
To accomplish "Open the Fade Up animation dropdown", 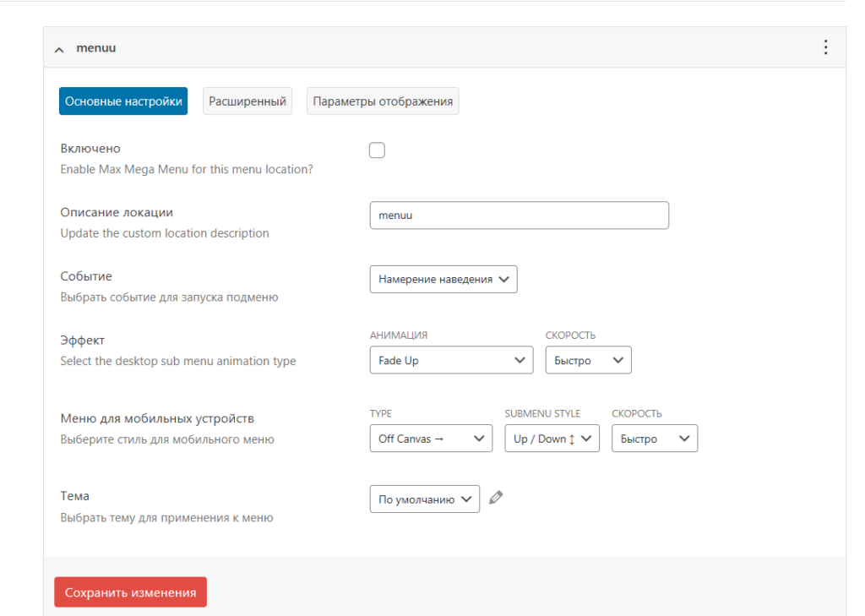I will click(x=451, y=361).
